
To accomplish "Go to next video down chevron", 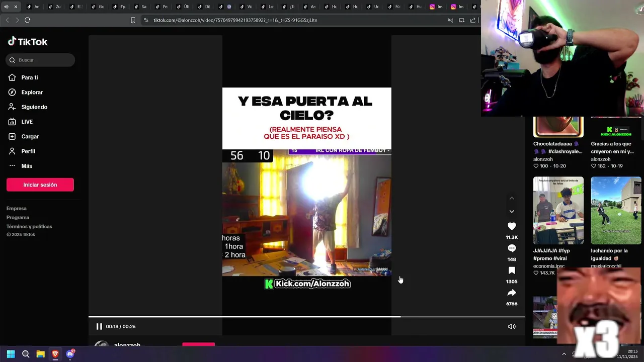I will point(512,212).
